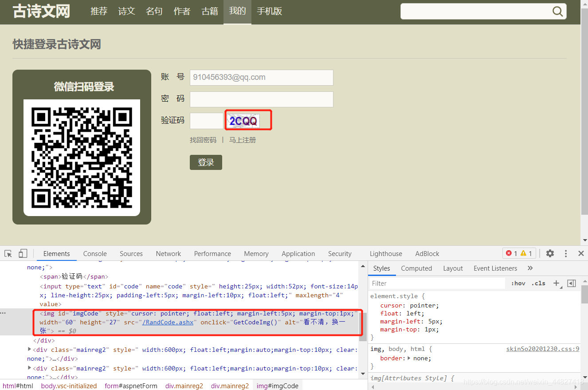Show more styles pane tabs chevron
588x390 pixels.
click(x=530, y=268)
